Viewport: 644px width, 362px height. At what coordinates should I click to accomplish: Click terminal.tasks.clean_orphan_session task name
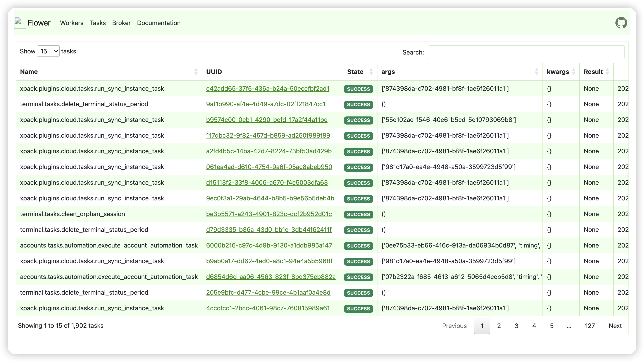[x=72, y=214]
